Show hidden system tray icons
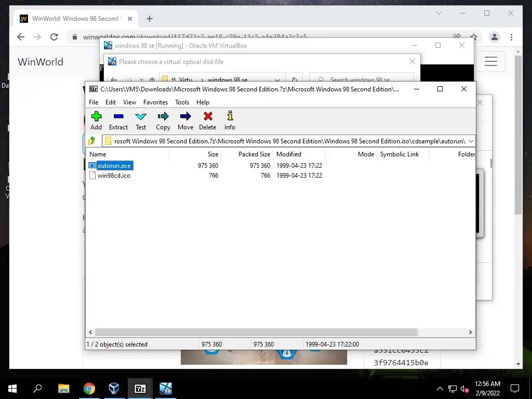The width and height of the screenshot is (532, 399). 440,389
